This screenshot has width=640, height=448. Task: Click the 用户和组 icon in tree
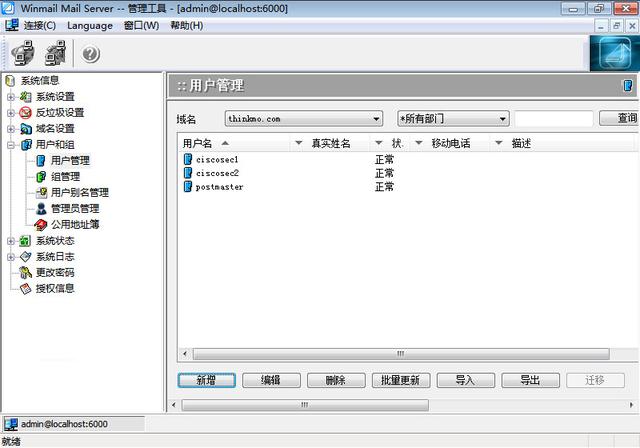(26, 145)
